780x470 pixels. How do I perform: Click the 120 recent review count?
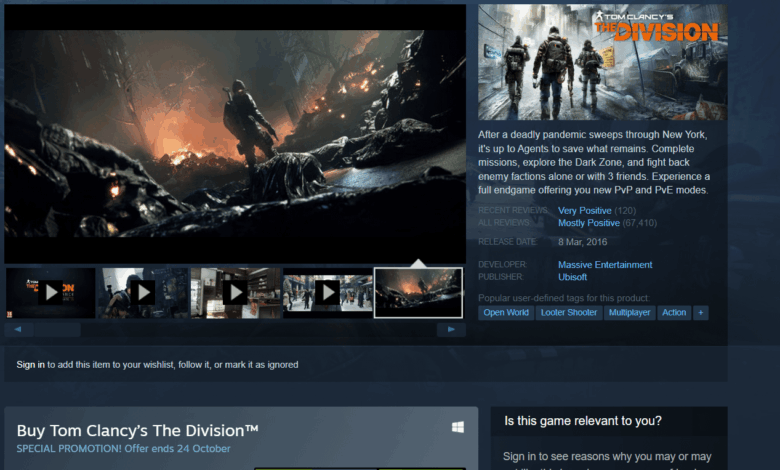(x=625, y=210)
